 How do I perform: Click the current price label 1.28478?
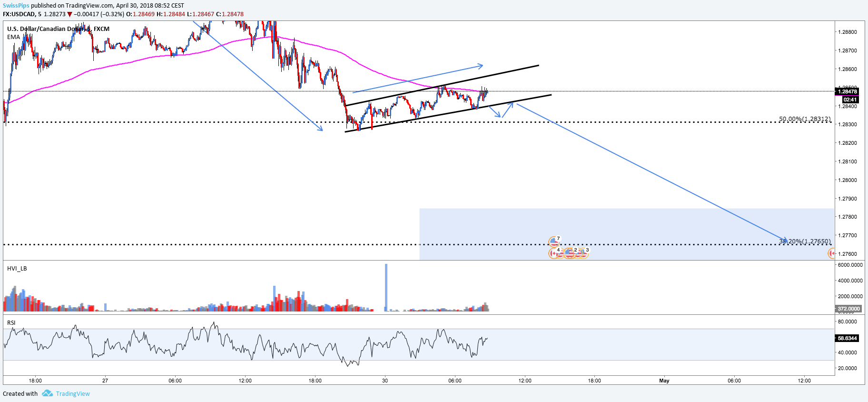coord(847,91)
